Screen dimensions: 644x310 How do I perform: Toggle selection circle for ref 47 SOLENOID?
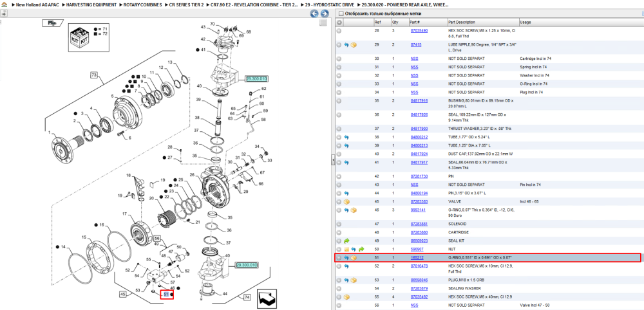(339, 224)
